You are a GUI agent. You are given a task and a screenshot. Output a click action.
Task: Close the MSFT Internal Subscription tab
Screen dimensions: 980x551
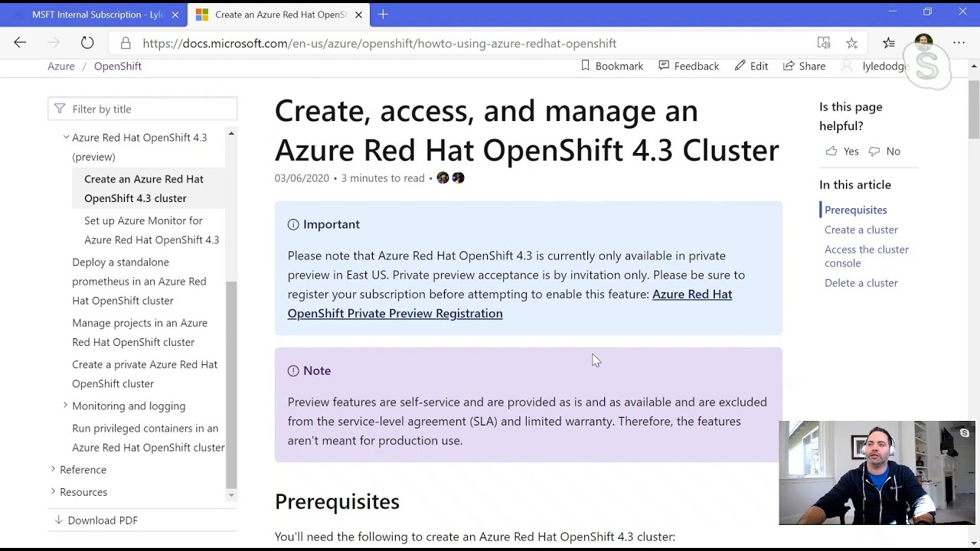(175, 15)
